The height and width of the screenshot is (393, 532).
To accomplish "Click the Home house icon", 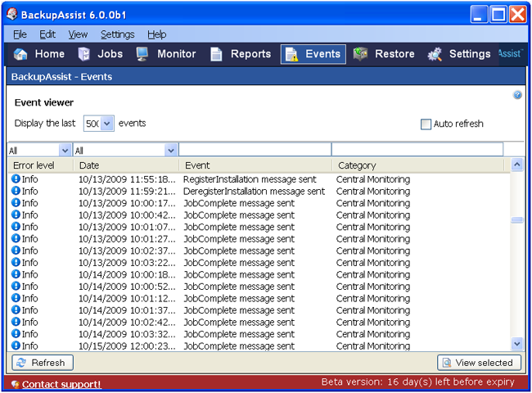I will pos(20,54).
